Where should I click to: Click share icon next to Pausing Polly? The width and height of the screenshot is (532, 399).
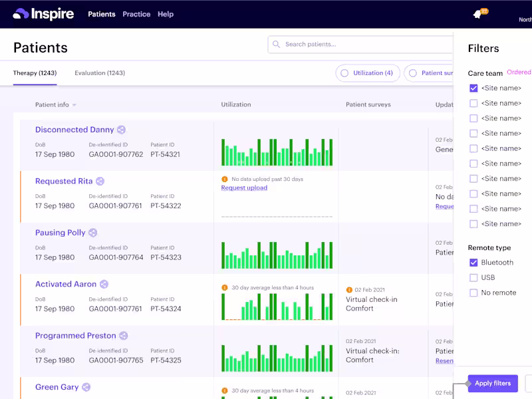pos(93,233)
